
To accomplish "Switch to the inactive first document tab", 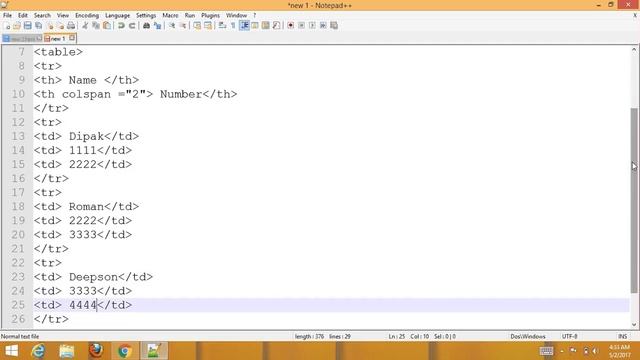I will click(x=22, y=39).
